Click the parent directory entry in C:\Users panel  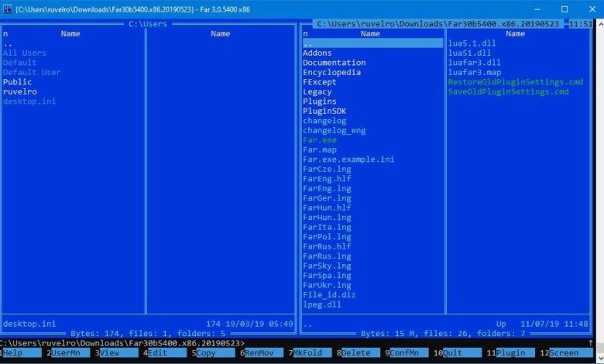coord(8,43)
